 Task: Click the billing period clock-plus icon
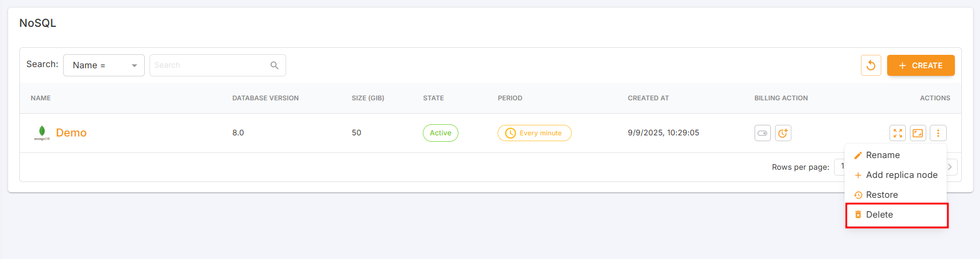click(x=783, y=133)
